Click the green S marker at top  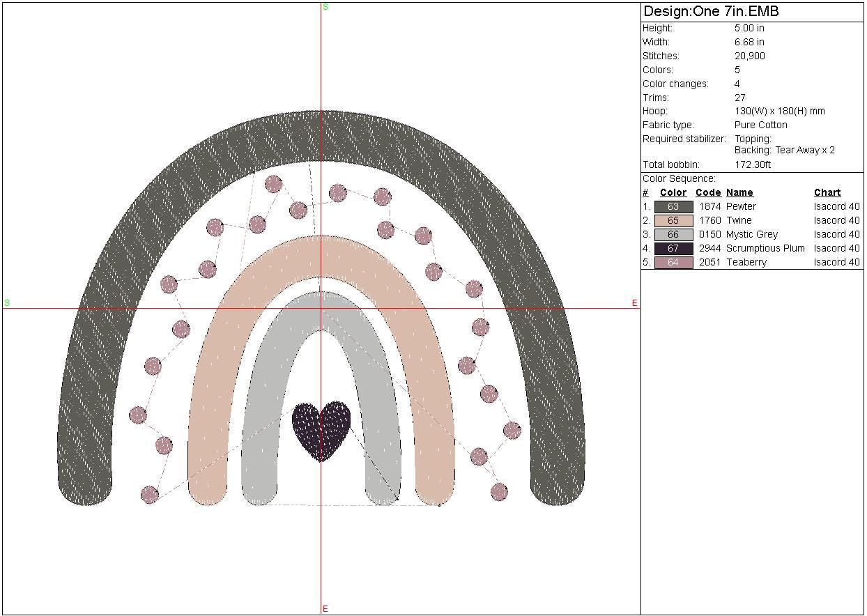tap(325, 7)
